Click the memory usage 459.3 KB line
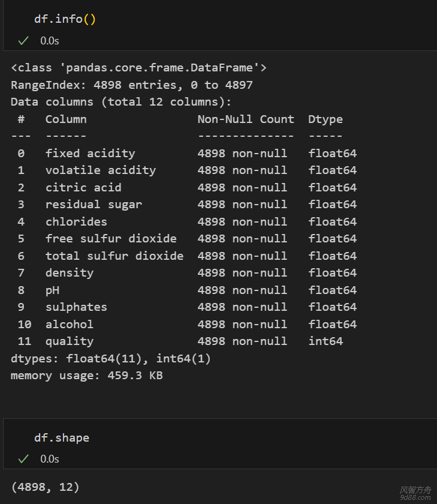The width and height of the screenshot is (437, 504). click(x=86, y=376)
